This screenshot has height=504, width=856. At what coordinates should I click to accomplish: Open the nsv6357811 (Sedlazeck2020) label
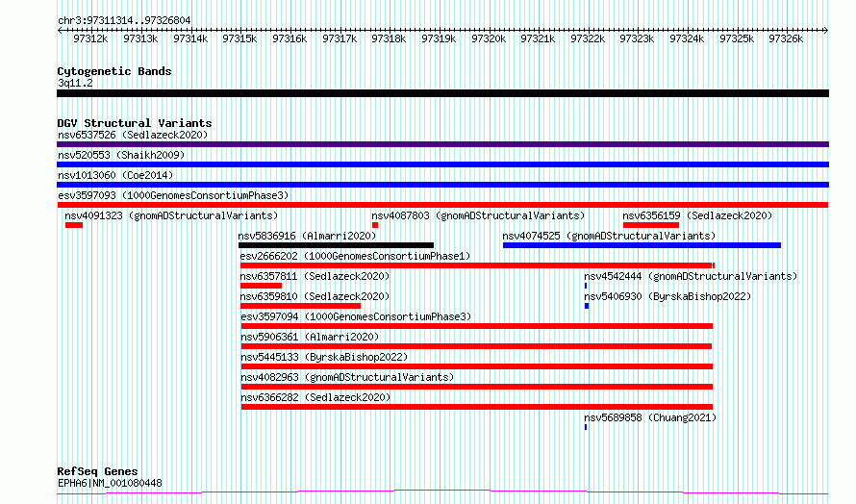(315, 276)
